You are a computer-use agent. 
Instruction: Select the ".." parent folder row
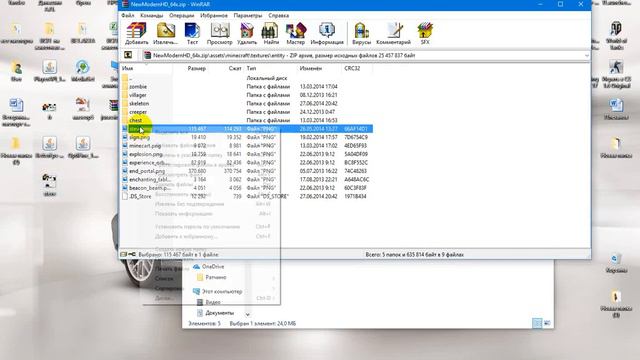click(x=247, y=78)
